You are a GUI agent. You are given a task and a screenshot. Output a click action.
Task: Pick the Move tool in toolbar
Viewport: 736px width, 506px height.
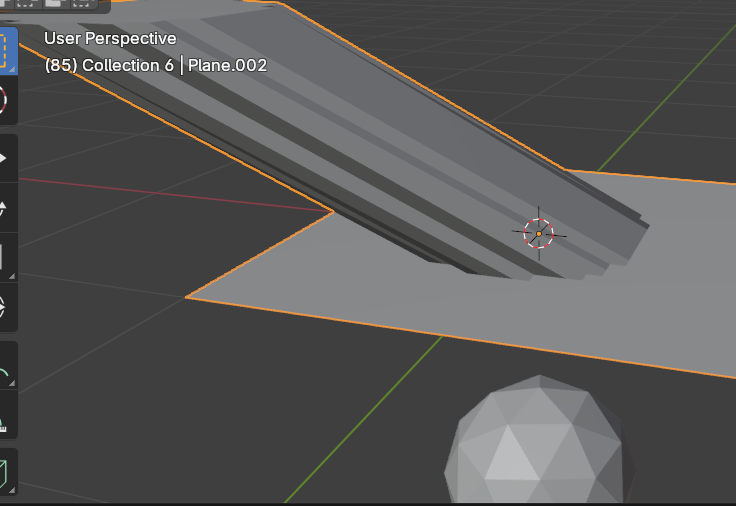click(x=7, y=159)
